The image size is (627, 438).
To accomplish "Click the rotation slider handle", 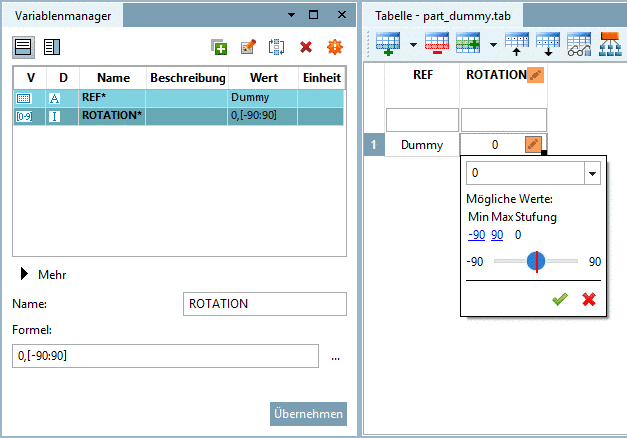I will pyautogui.click(x=536, y=262).
